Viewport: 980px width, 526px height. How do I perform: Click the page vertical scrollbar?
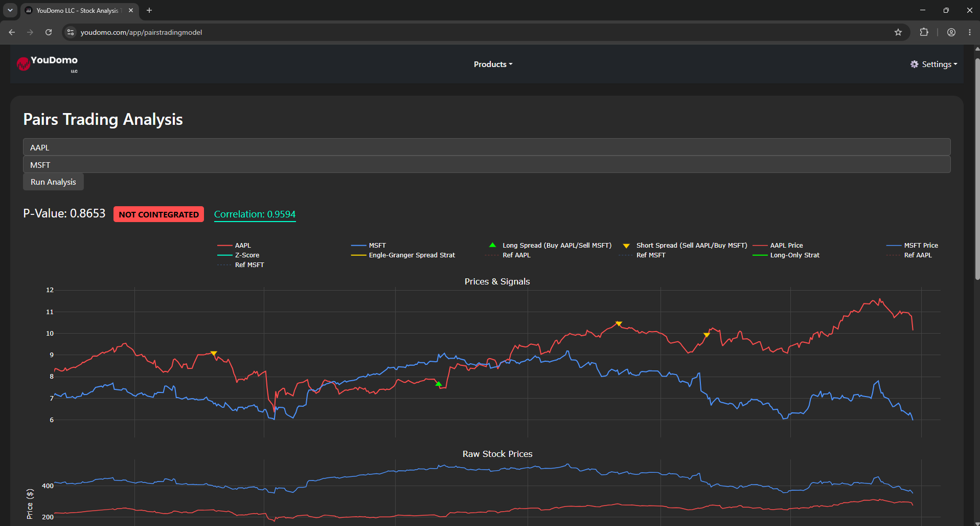[977, 169]
